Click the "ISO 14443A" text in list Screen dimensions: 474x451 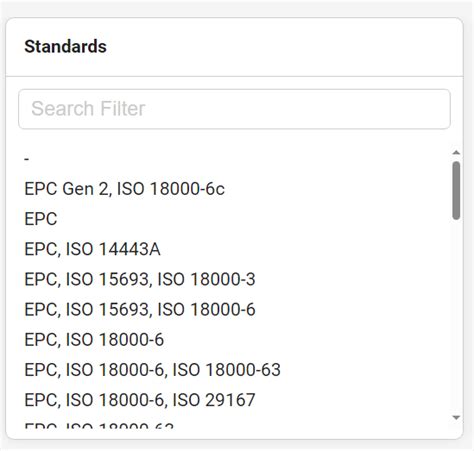[113, 249]
